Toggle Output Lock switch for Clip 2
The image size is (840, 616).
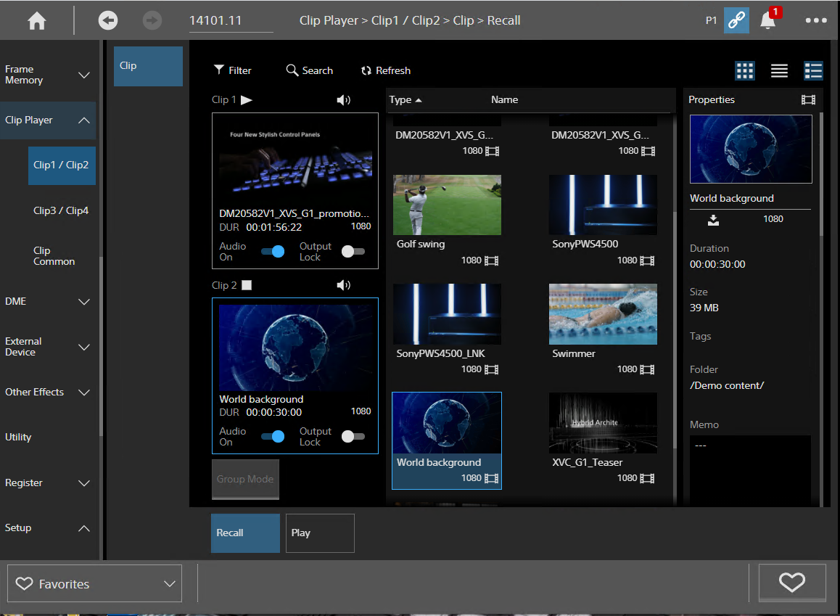pos(353,437)
